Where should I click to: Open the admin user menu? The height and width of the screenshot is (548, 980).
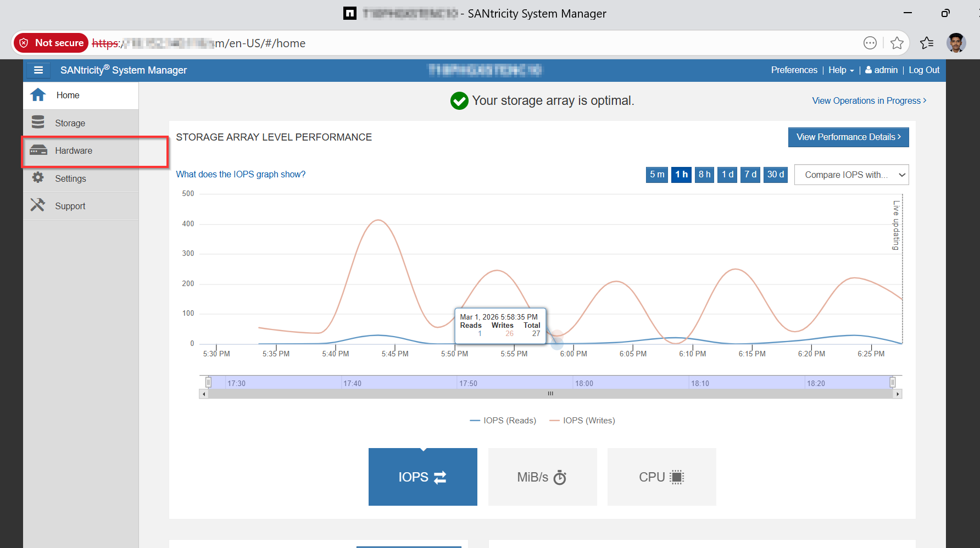881,70
